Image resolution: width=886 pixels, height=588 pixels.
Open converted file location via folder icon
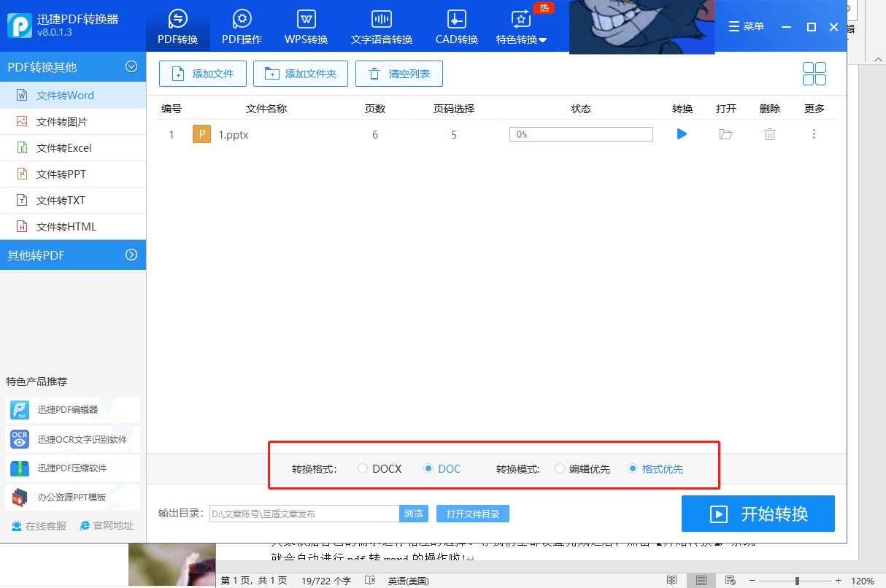click(725, 134)
